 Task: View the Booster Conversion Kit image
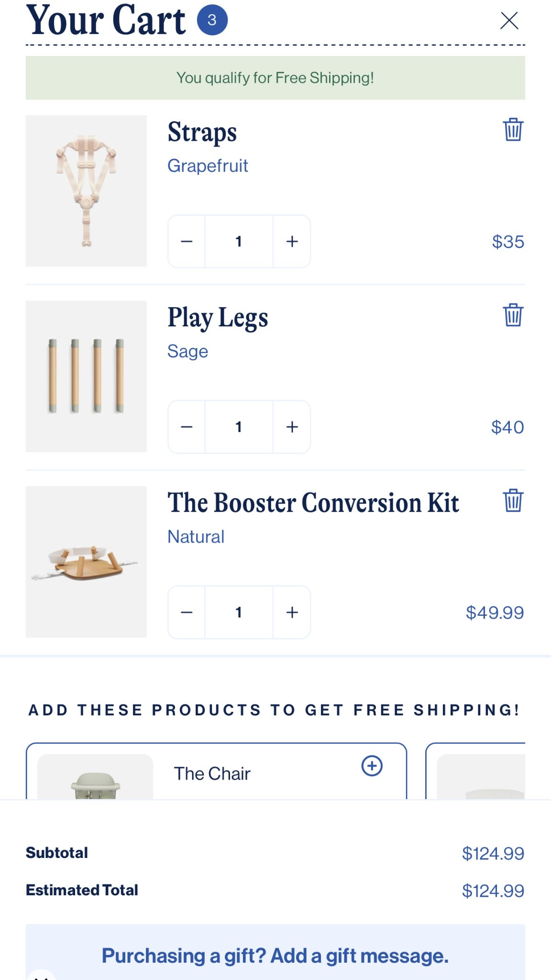pos(86,562)
